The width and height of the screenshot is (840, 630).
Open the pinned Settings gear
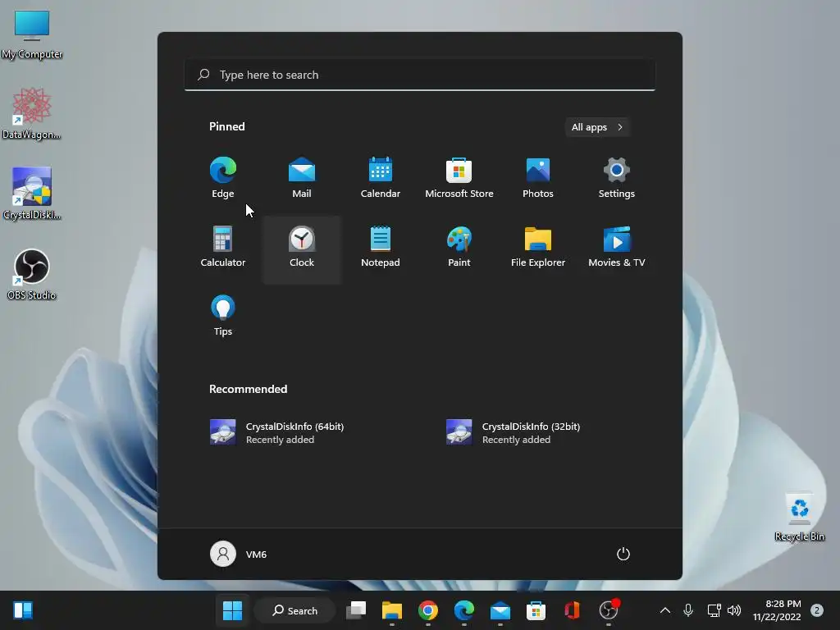pos(617,178)
